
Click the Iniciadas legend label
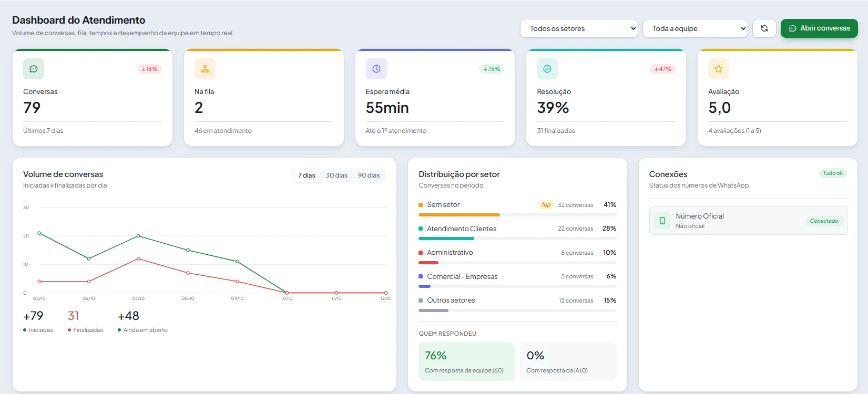tap(40, 330)
